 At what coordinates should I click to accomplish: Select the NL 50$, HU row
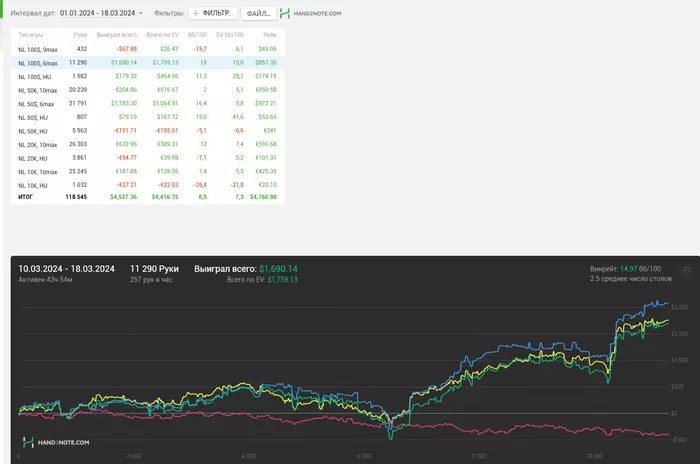click(x=147, y=117)
